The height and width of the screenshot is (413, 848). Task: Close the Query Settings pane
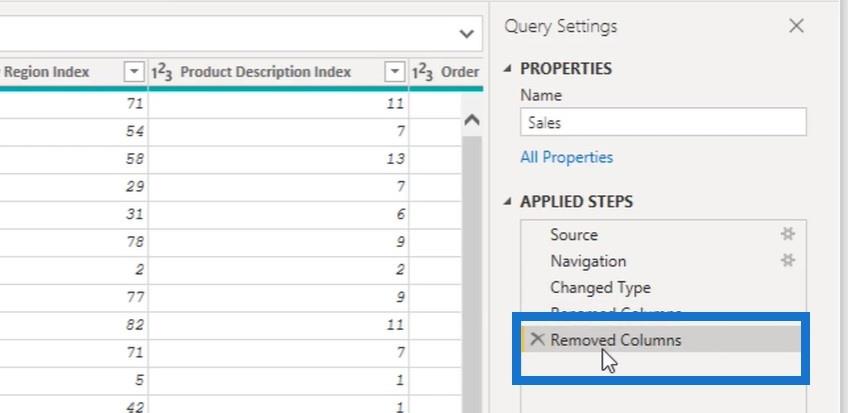[x=796, y=27]
